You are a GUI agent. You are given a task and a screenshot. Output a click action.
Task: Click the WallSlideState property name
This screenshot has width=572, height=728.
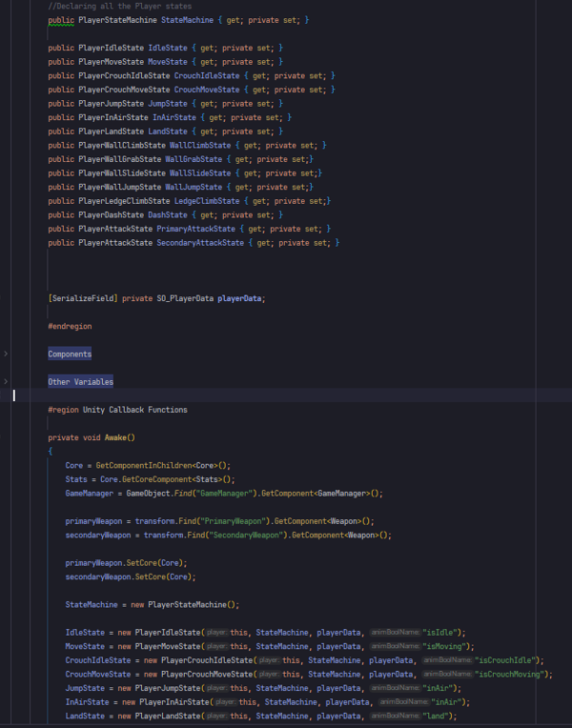(200, 173)
